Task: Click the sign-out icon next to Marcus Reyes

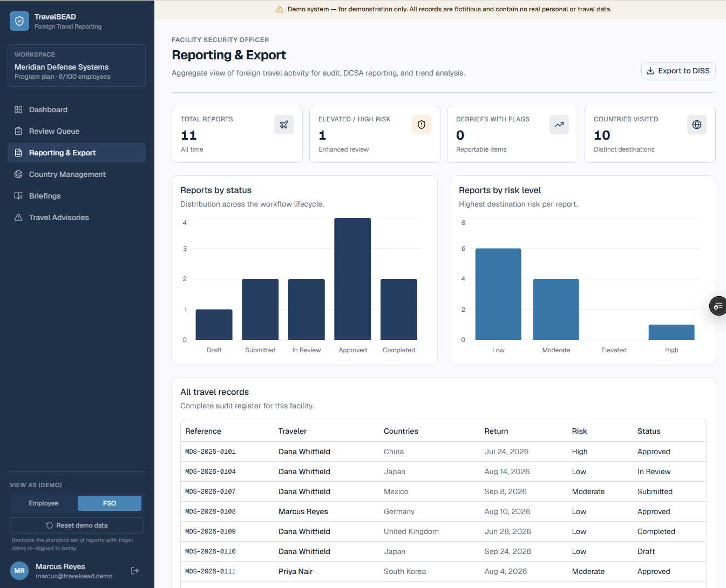Action: (135, 571)
